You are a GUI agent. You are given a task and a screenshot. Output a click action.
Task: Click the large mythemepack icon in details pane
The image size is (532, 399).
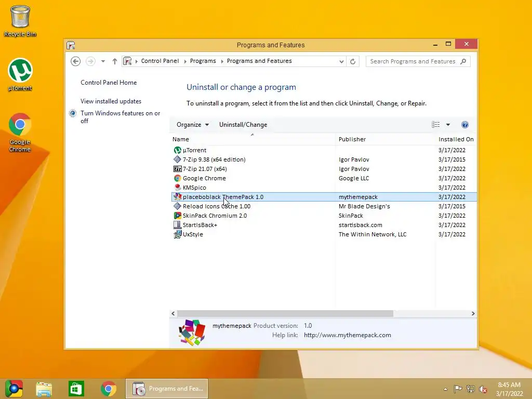(x=192, y=332)
